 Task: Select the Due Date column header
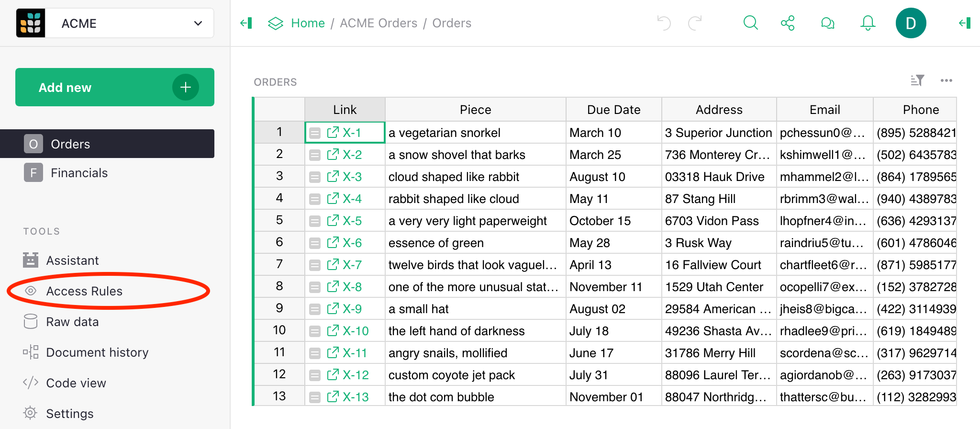(x=613, y=110)
